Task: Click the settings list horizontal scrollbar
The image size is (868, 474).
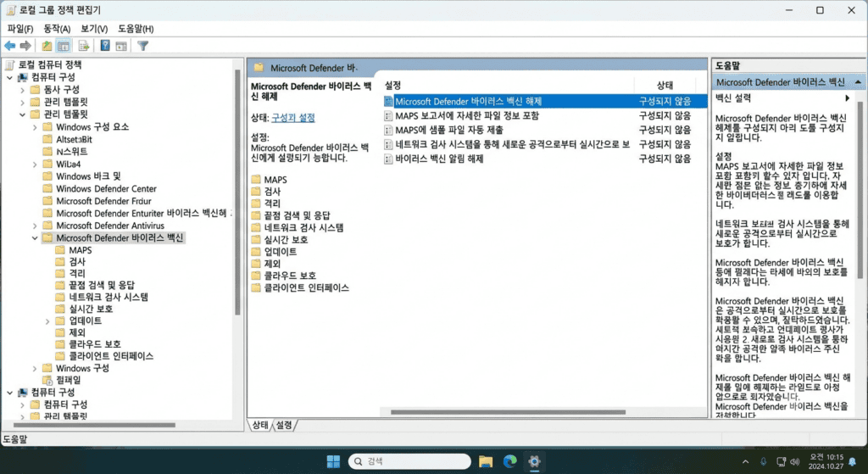Action: click(x=509, y=412)
